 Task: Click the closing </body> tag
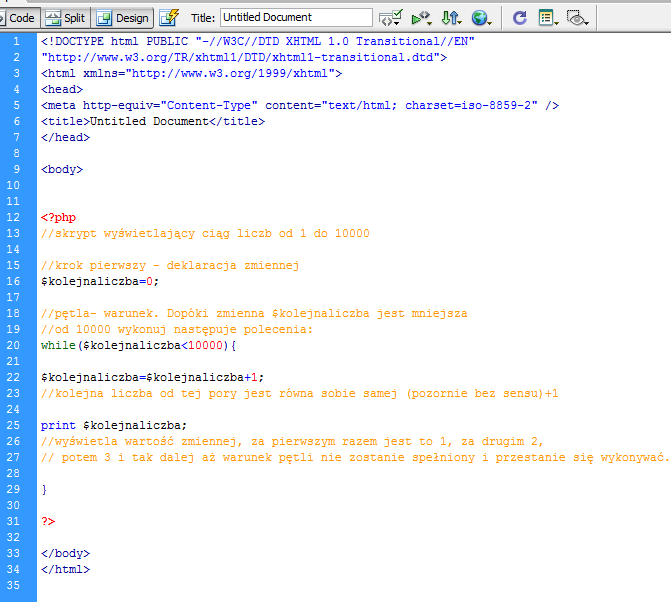tap(65, 554)
